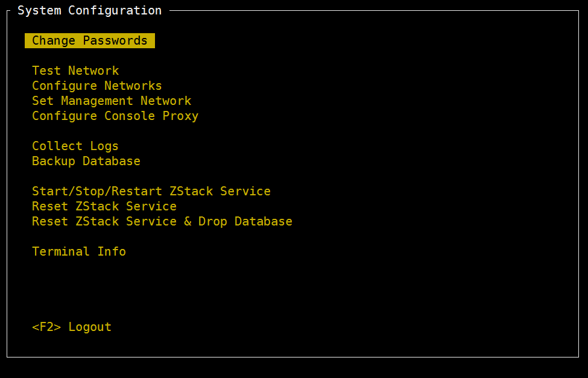Image resolution: width=588 pixels, height=378 pixels.
Task: Choose Reset ZStack Service without database drop
Action: [104, 206]
